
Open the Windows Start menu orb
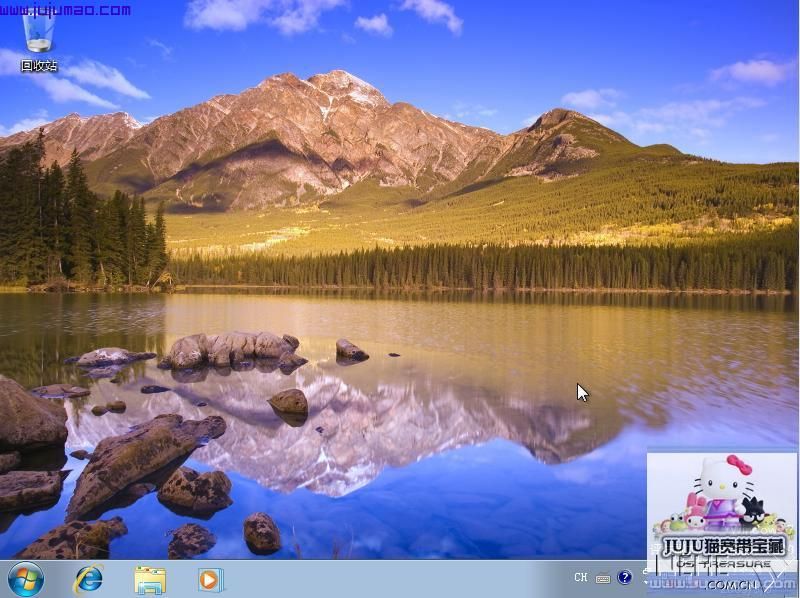(25, 578)
